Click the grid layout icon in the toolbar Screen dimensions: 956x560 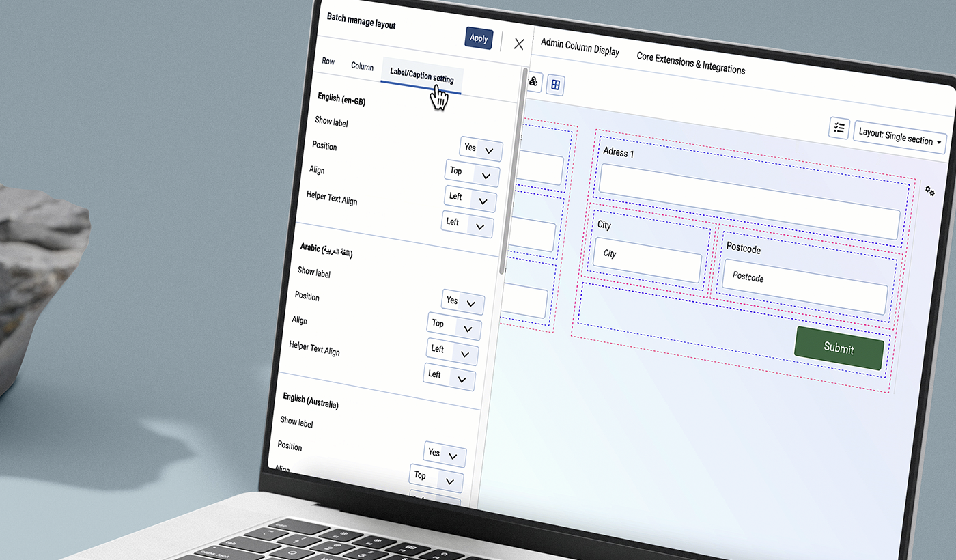pos(556,85)
